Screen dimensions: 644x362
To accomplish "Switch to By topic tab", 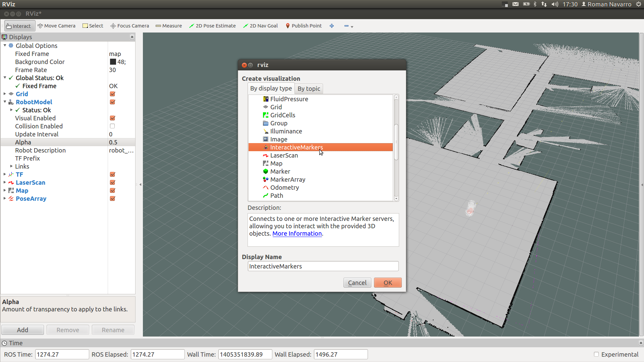I will [308, 88].
